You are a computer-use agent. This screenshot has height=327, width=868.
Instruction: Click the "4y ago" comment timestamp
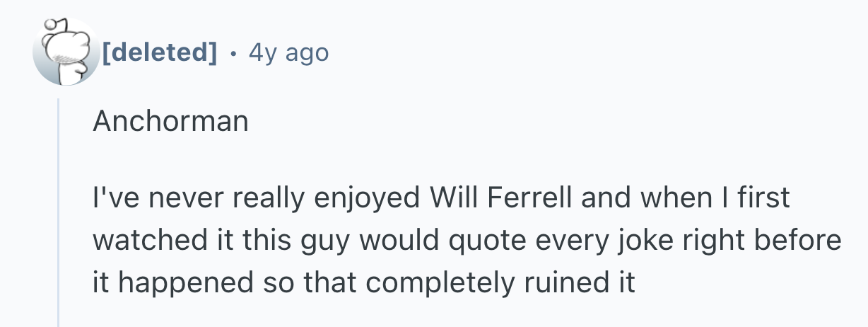(288, 52)
